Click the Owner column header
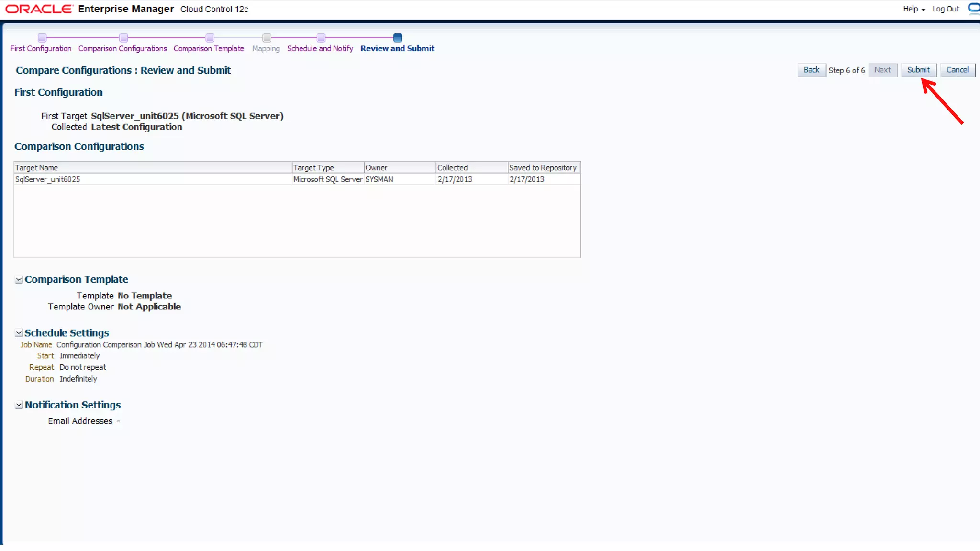Image resolution: width=980 pixels, height=551 pixels. coord(400,167)
